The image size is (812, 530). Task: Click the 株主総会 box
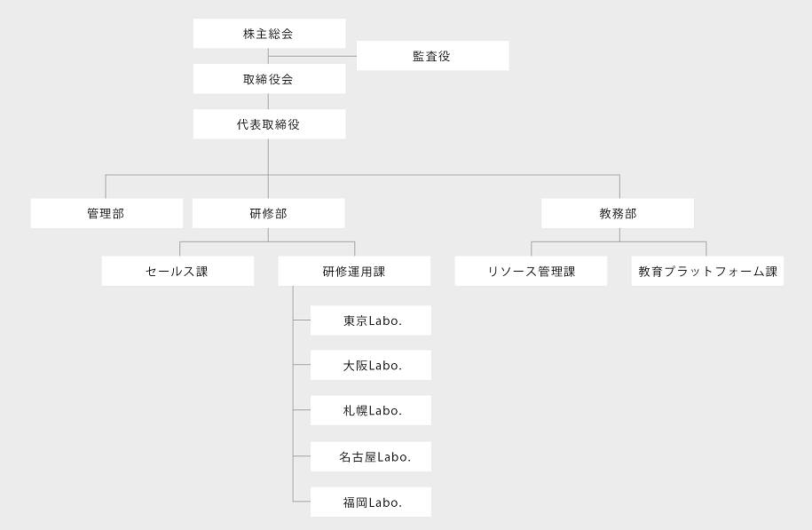point(269,34)
